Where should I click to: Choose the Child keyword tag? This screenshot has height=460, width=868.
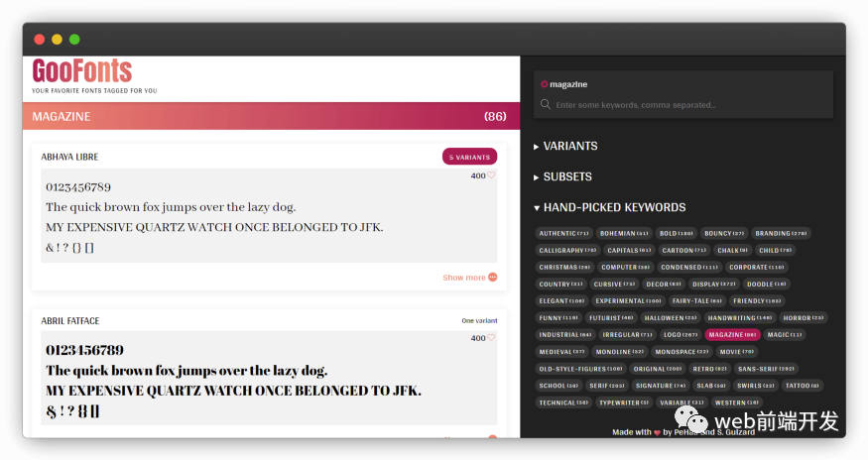pos(776,250)
